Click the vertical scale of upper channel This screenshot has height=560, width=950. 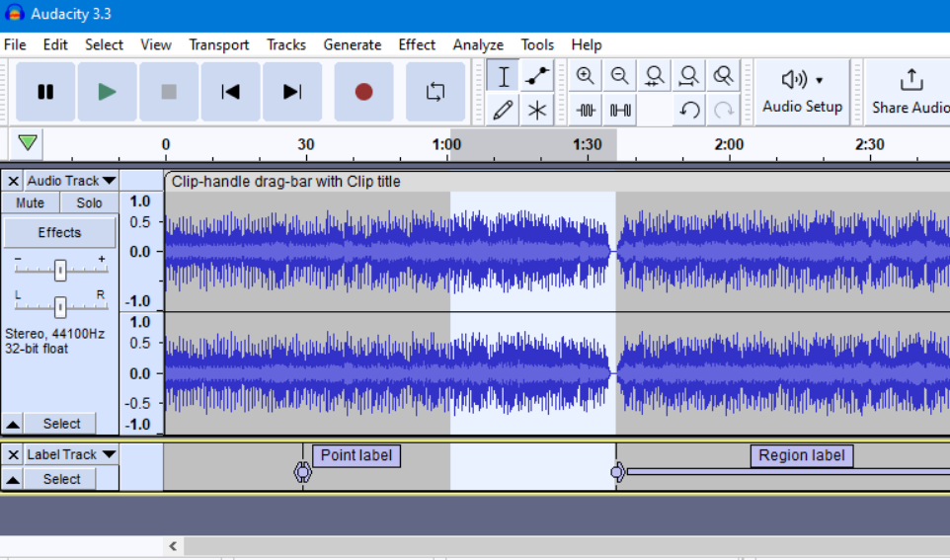141,251
